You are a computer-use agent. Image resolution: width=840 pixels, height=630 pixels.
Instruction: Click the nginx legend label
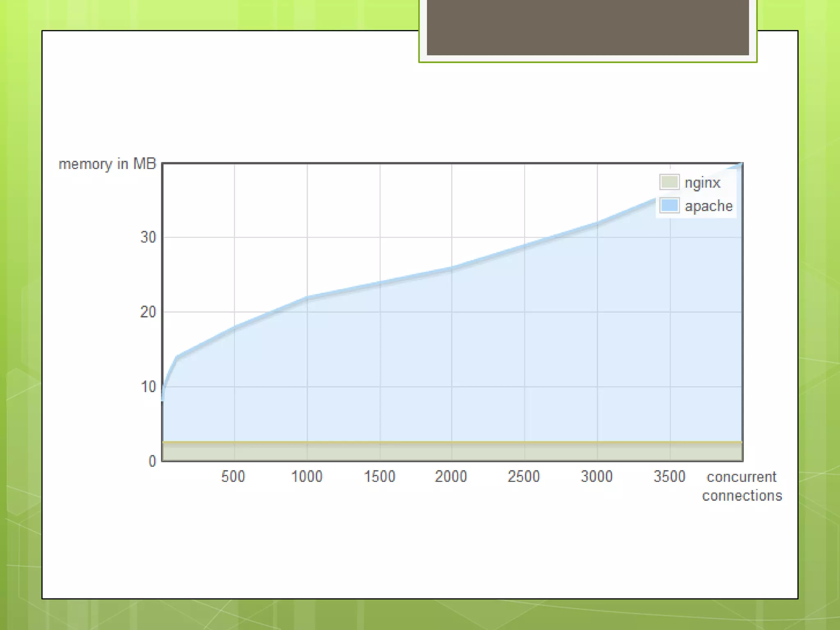(702, 183)
